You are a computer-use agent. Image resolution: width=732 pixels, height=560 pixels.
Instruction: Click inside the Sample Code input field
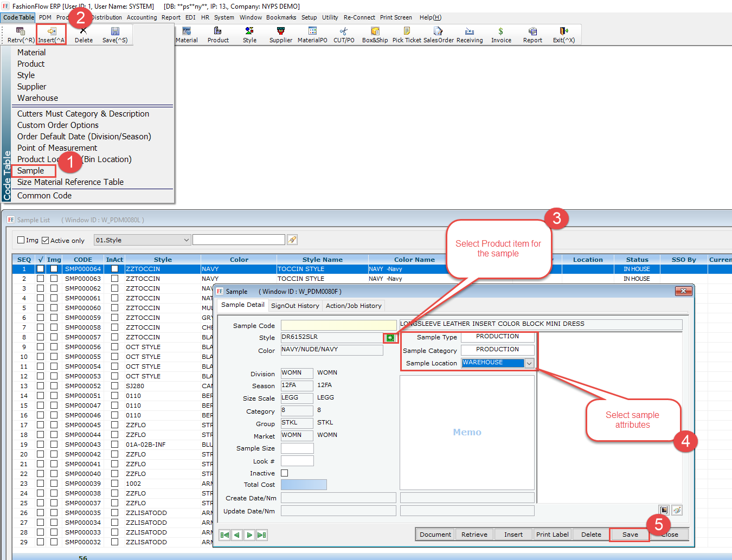point(338,325)
